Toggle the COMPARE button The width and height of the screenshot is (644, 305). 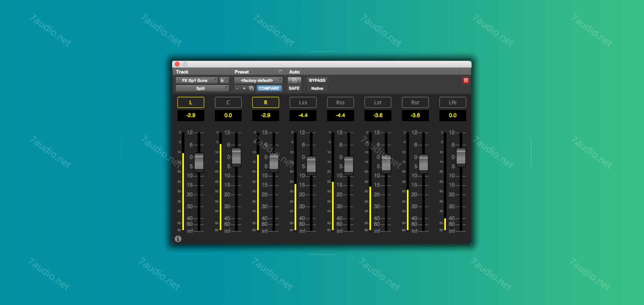[269, 88]
